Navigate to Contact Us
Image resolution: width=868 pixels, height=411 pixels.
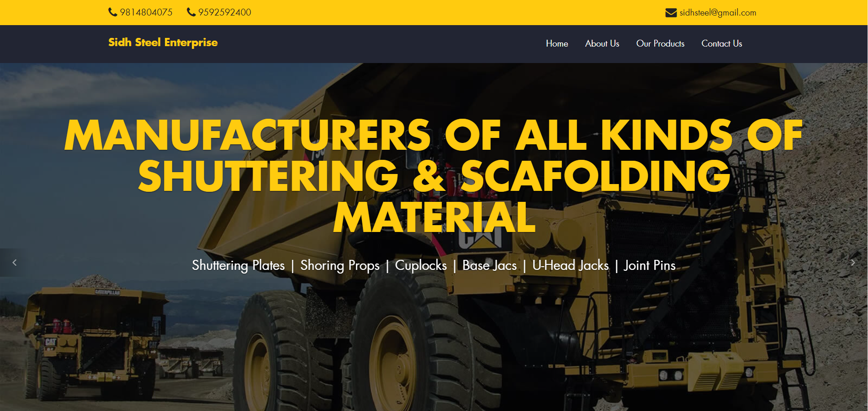click(722, 43)
